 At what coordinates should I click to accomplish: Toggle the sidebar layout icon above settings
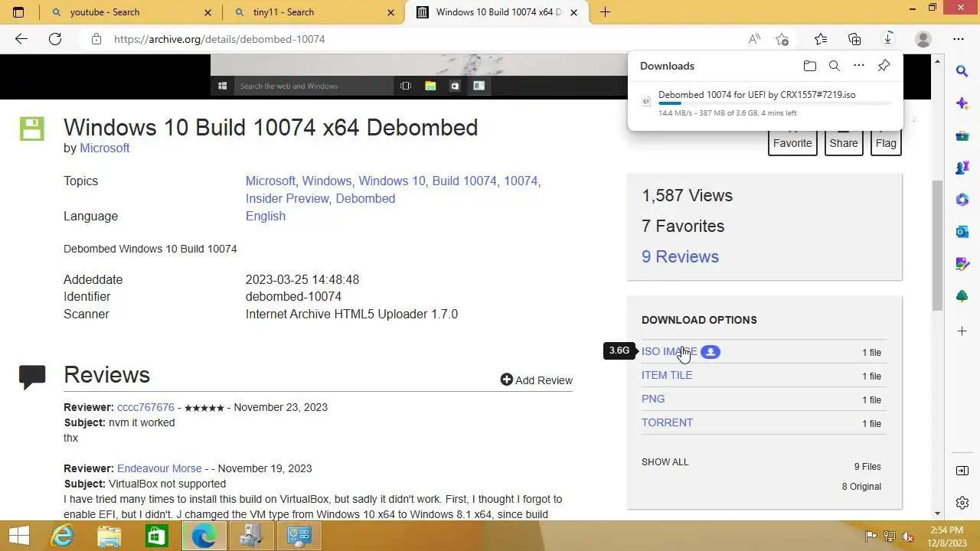point(962,471)
